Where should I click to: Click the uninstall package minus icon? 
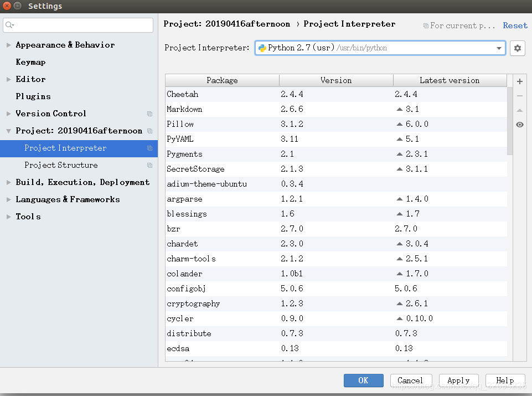point(519,96)
